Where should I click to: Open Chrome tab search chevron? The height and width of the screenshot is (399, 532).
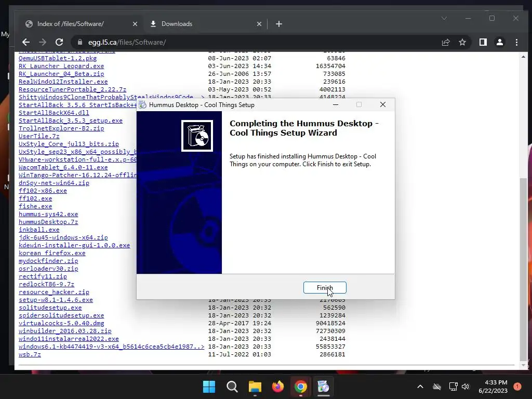click(x=444, y=18)
